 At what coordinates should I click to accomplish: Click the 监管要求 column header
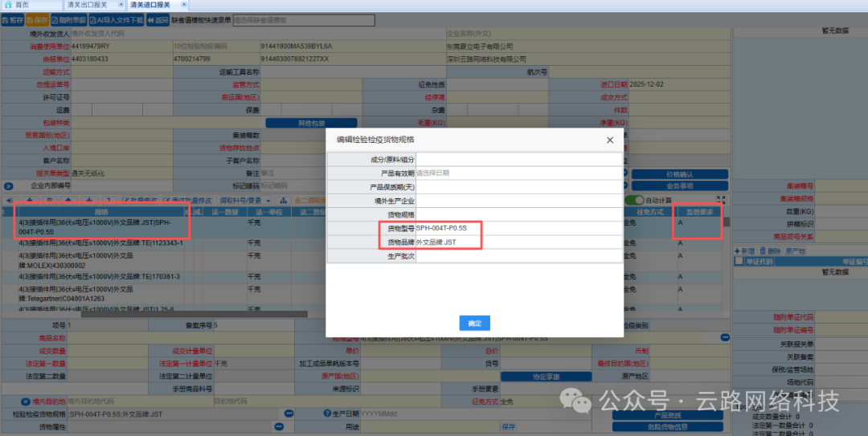(699, 212)
